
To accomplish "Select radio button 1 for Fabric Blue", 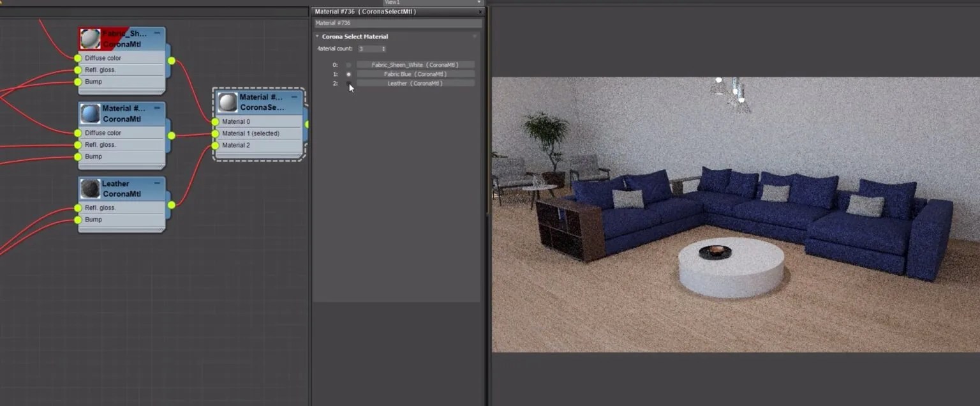I will (x=348, y=73).
